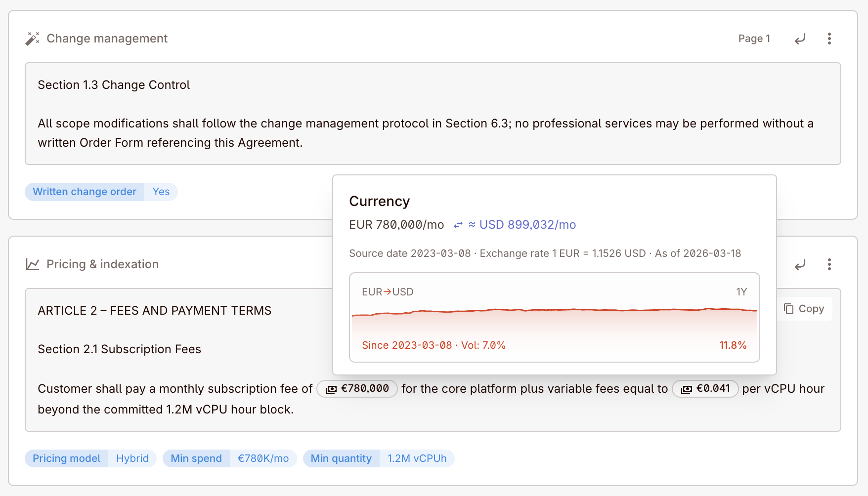Click the red arrow in the EUR→USD chart header
This screenshot has width=868, height=496.
click(389, 291)
